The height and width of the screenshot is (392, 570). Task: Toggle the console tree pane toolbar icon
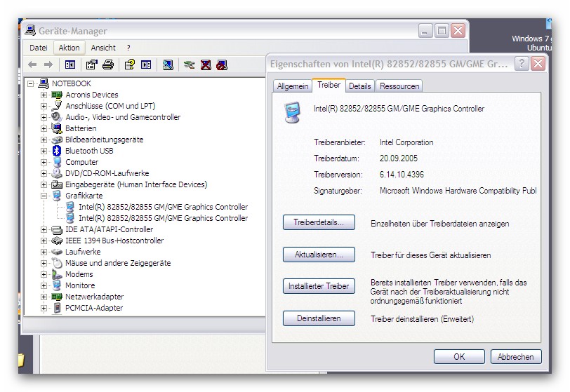[x=70, y=65]
